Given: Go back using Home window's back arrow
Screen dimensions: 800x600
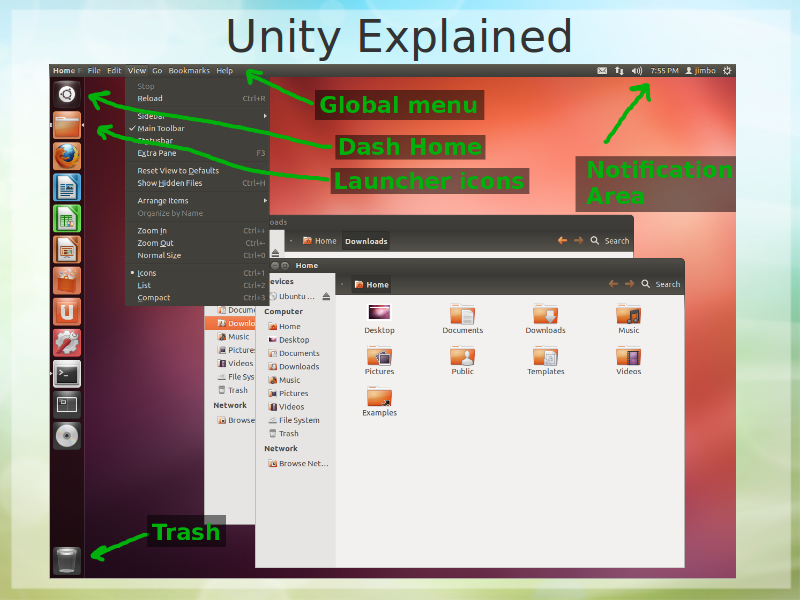Looking at the screenshot, I should pyautogui.click(x=613, y=284).
